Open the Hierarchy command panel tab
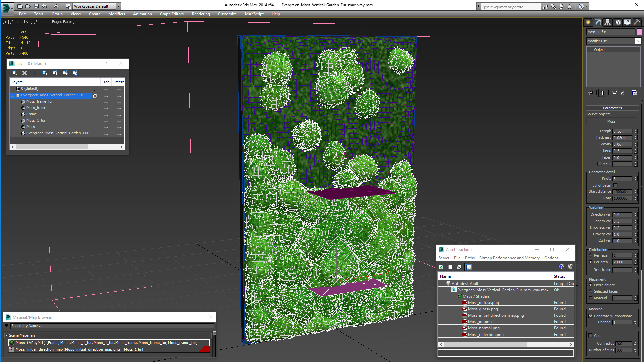 (x=608, y=22)
